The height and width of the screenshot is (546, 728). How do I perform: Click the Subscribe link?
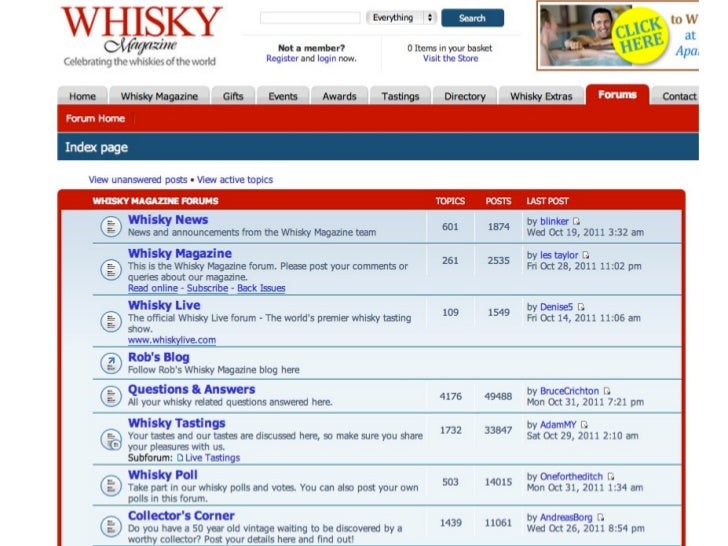pyautogui.click(x=208, y=288)
